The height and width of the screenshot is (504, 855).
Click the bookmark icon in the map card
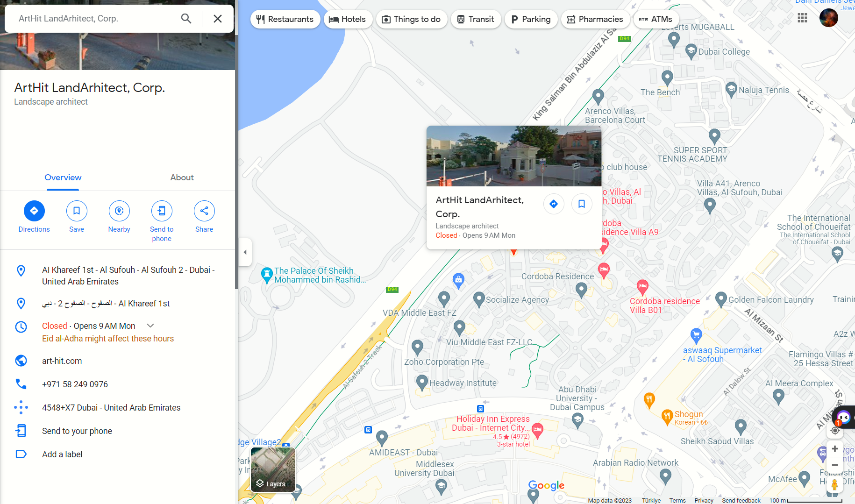tap(582, 204)
